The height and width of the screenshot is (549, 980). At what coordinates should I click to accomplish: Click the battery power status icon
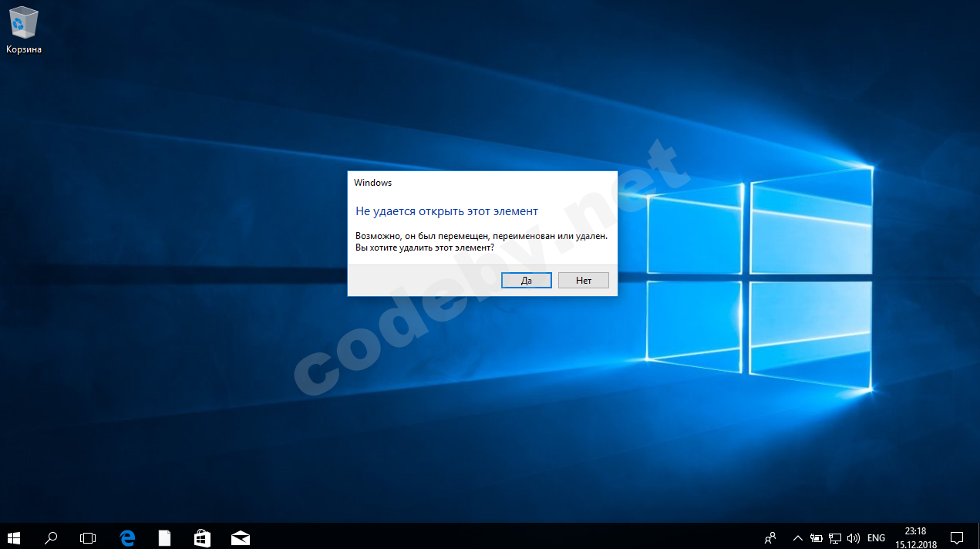(816, 537)
